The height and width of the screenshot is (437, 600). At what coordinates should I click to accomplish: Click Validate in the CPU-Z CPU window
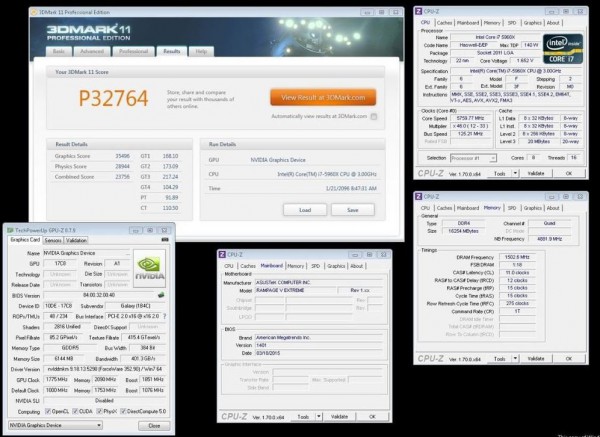[x=536, y=173]
